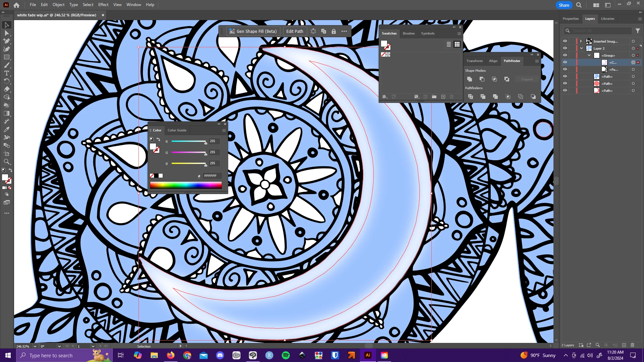Image resolution: width=644 pixels, height=362 pixels.
Task: Click the Divide pathfinder icon
Action: pyautogui.click(x=470, y=97)
